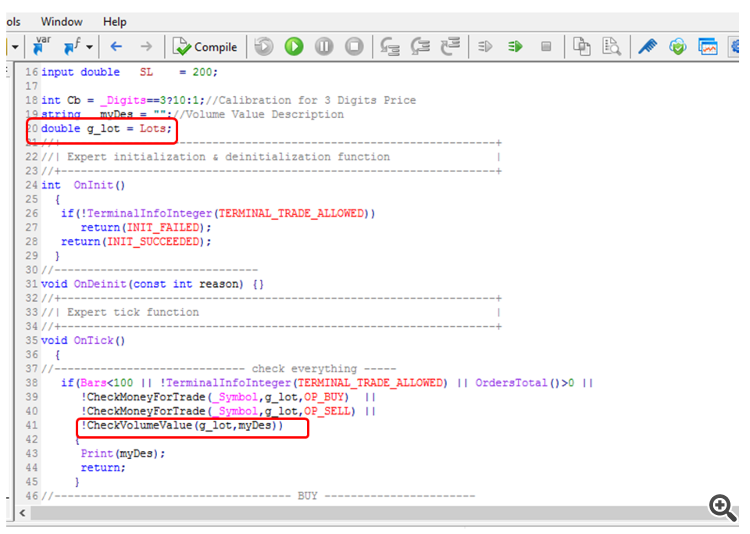
Task: Click the stop profiling square icon
Action: (546, 46)
